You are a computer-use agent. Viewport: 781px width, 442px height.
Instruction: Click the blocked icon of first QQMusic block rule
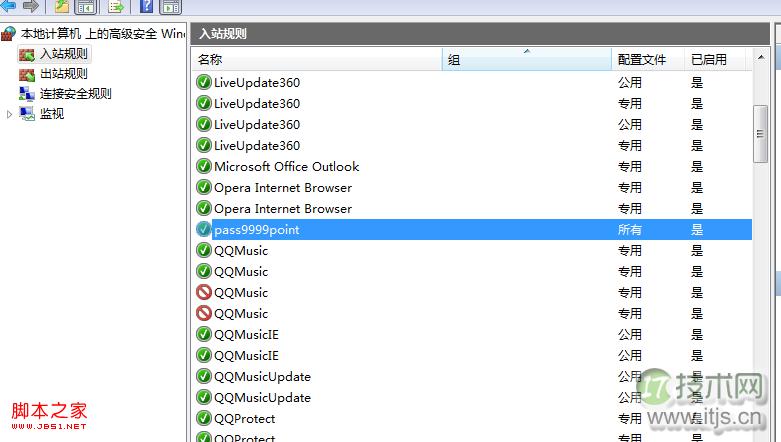tap(204, 293)
